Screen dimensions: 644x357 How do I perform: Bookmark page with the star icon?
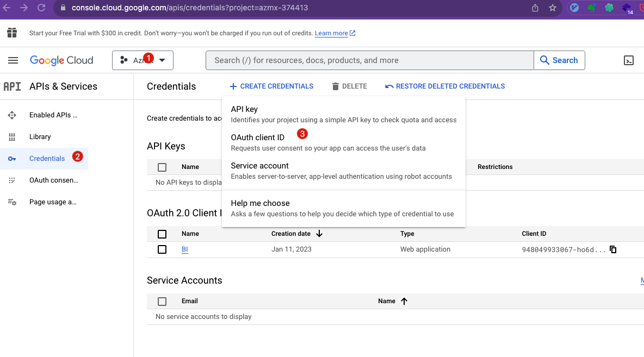point(553,8)
